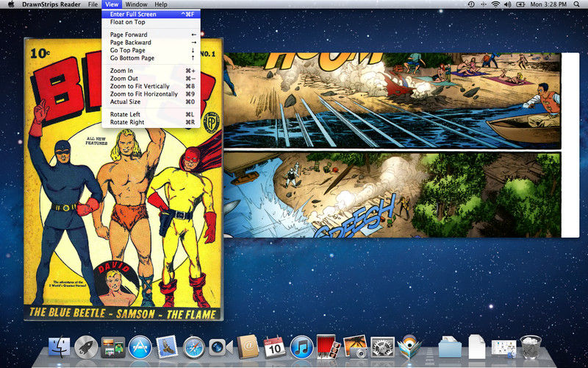Open Photo Booth in the Dock
Screen dimensions: 588x368
(x=329, y=346)
